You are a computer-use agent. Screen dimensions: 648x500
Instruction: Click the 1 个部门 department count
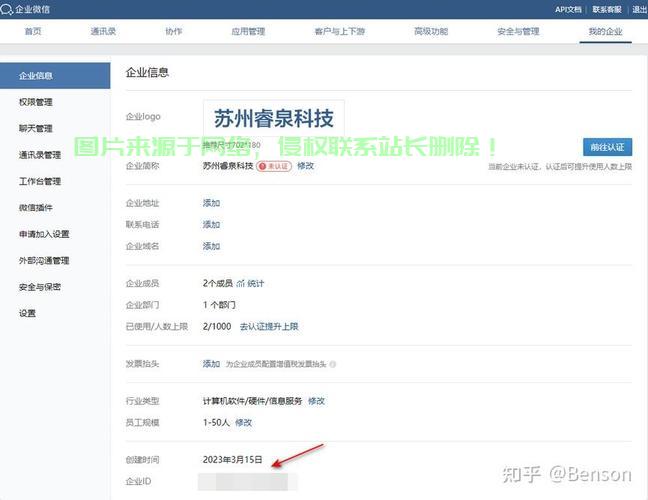(219, 305)
